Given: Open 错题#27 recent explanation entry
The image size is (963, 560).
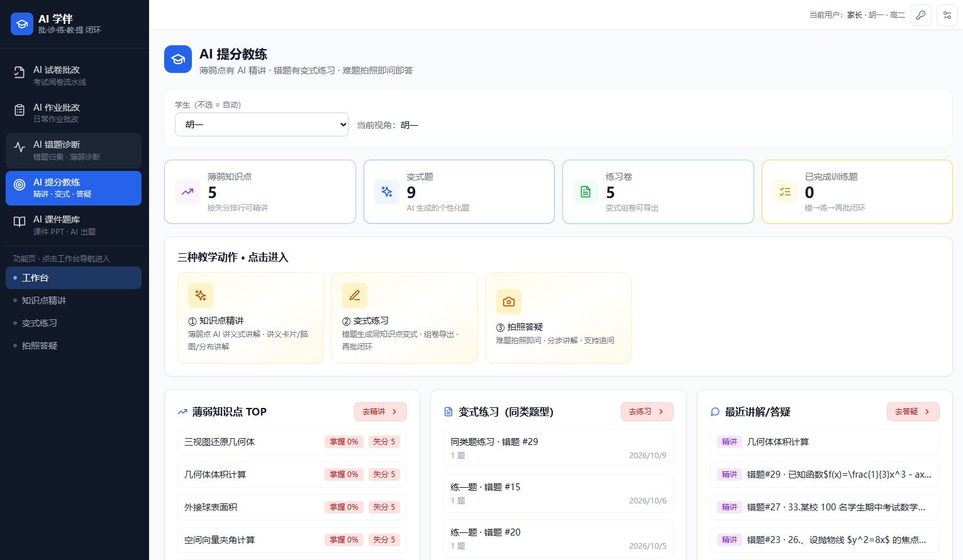Looking at the screenshot, I should click(825, 507).
